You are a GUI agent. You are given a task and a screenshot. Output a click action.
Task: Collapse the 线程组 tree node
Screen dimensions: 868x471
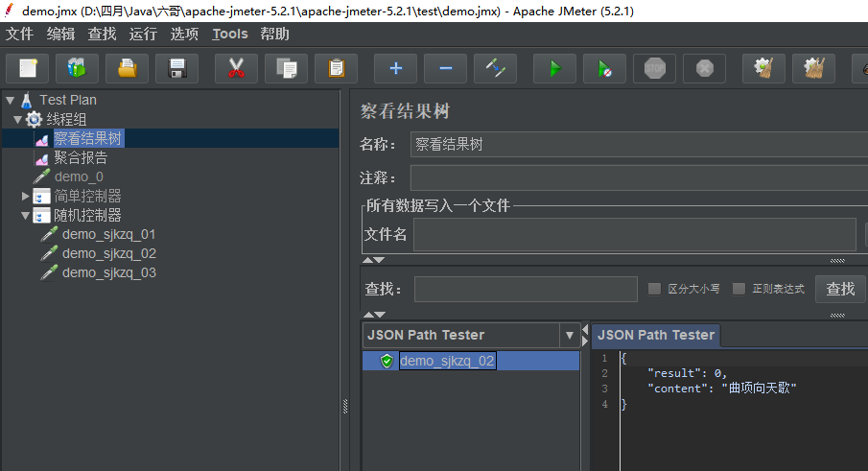tap(17, 120)
